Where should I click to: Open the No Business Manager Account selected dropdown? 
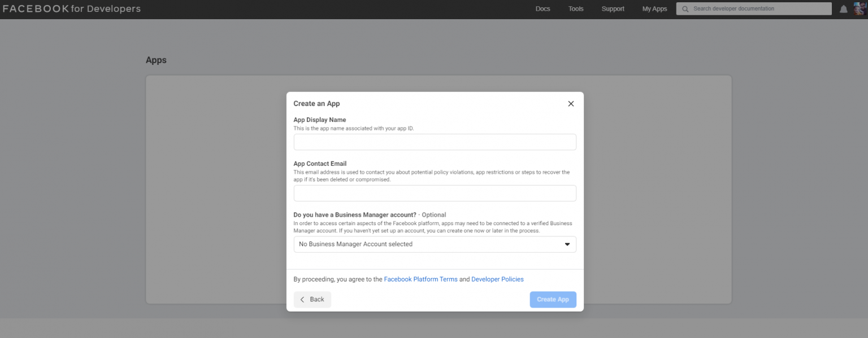click(x=435, y=244)
